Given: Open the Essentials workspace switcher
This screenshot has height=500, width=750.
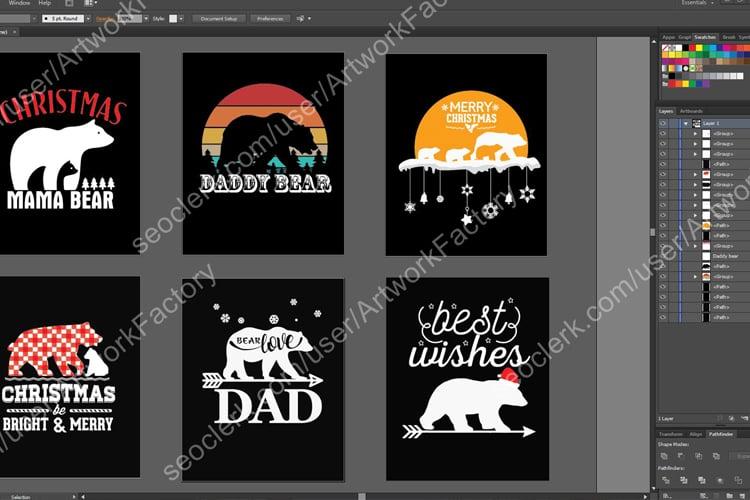Looking at the screenshot, I should point(698,3).
